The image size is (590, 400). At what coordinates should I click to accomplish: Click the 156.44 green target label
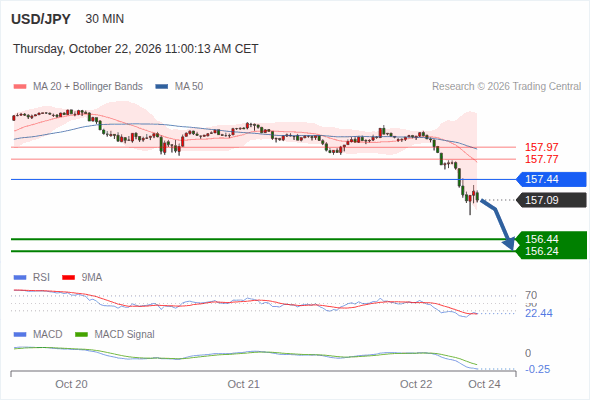click(x=542, y=239)
